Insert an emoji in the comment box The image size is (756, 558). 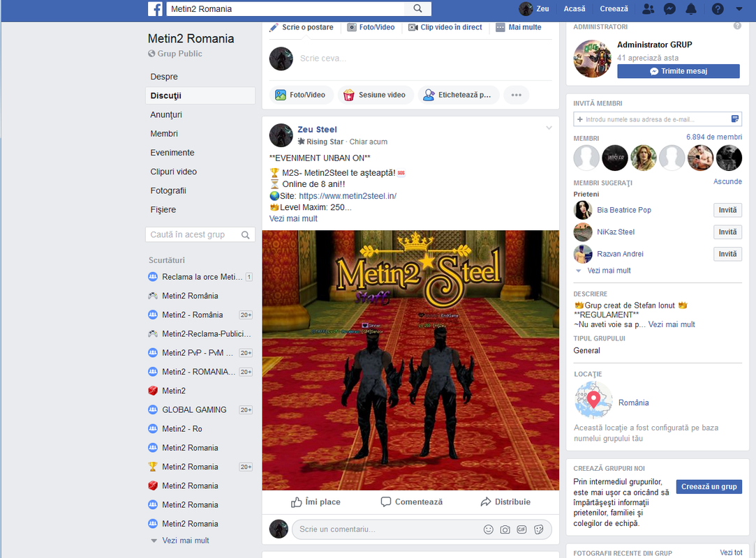click(x=489, y=529)
